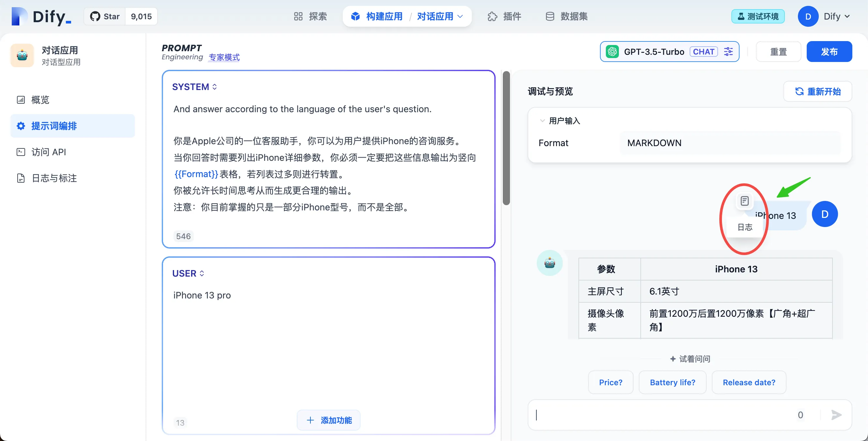This screenshot has height=441, width=868.
Task: Click the log icon above the message
Action: pos(744,201)
